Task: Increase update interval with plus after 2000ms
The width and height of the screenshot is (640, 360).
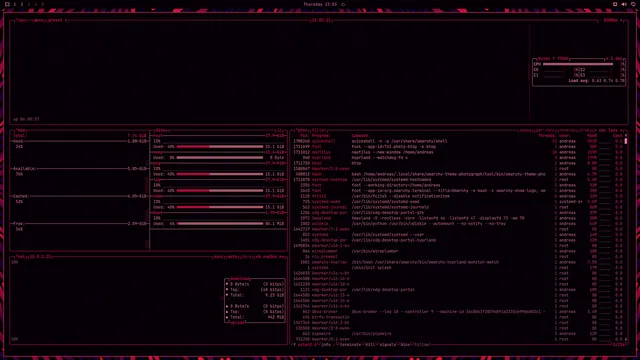Action: click(622, 20)
